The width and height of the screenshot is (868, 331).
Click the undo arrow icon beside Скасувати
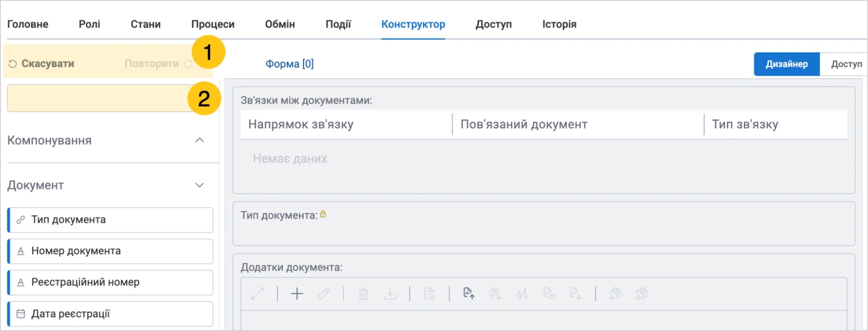coord(13,64)
